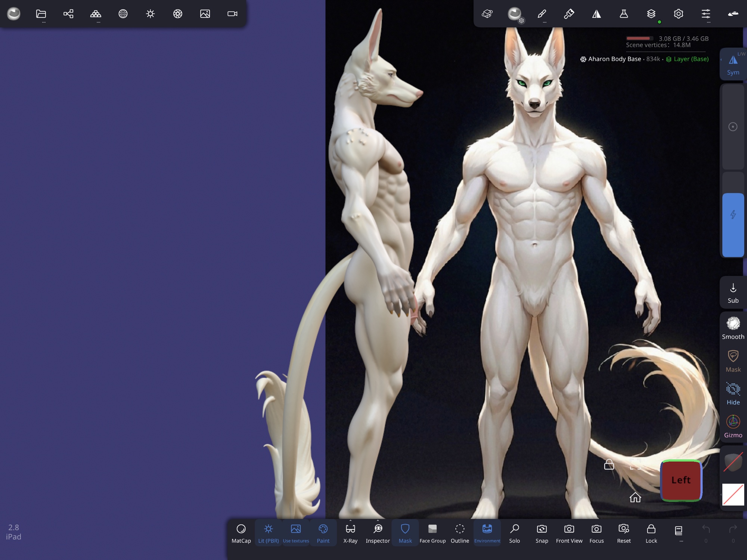Toggle Sym symmetry on right sidebar

coord(733,64)
